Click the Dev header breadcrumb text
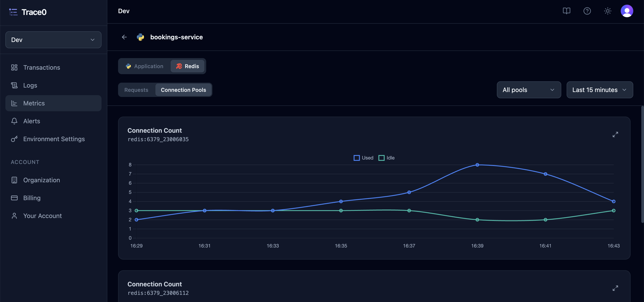Viewport: 644px width, 302px height. tap(124, 11)
